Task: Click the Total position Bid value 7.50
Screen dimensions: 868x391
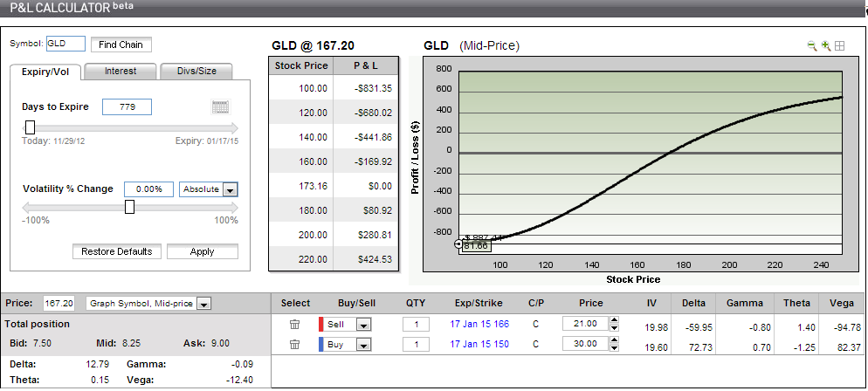Action: pyautogui.click(x=42, y=344)
